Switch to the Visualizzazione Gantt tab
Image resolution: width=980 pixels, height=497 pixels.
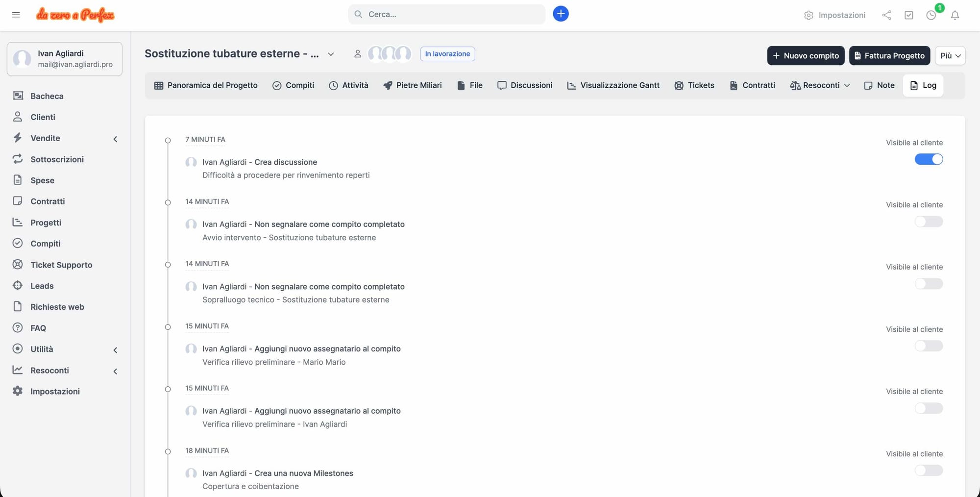click(x=613, y=85)
